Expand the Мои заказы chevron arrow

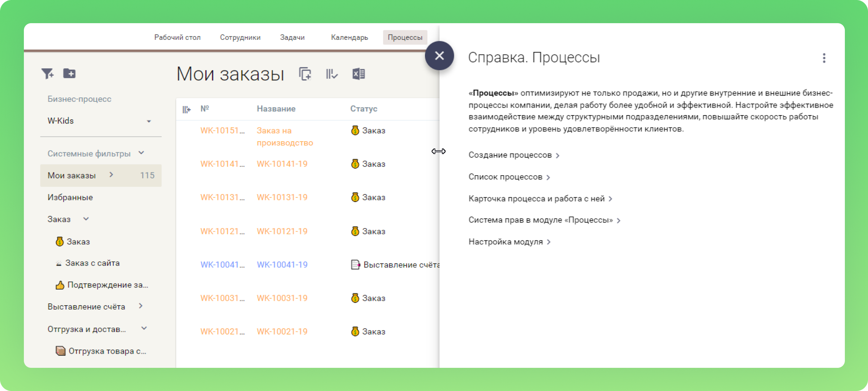coord(111,175)
